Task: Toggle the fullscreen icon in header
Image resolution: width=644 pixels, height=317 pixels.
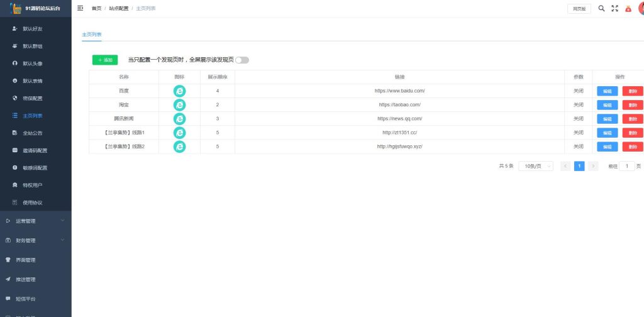Action: 614,8
